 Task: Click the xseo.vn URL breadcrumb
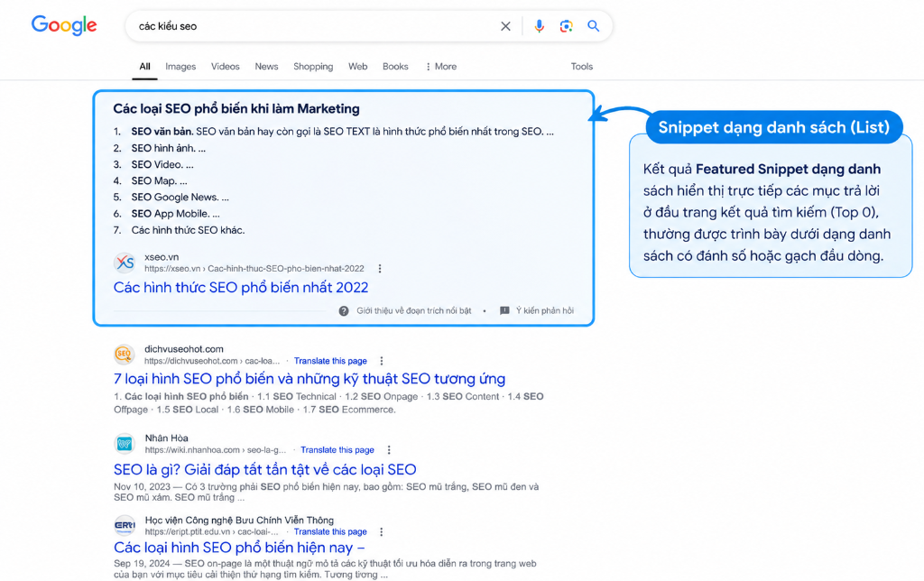pyautogui.click(x=254, y=269)
